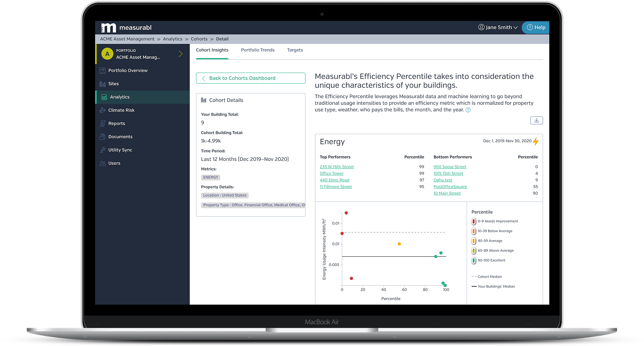This screenshot has height=346, width=644.
Task: Open the 900 Spear Street link
Action: tap(450, 167)
